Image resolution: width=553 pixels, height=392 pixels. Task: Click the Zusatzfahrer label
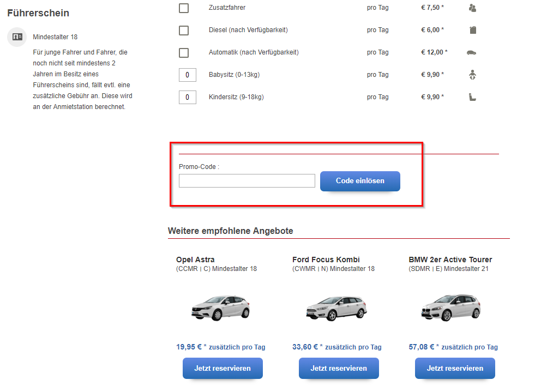pos(227,8)
